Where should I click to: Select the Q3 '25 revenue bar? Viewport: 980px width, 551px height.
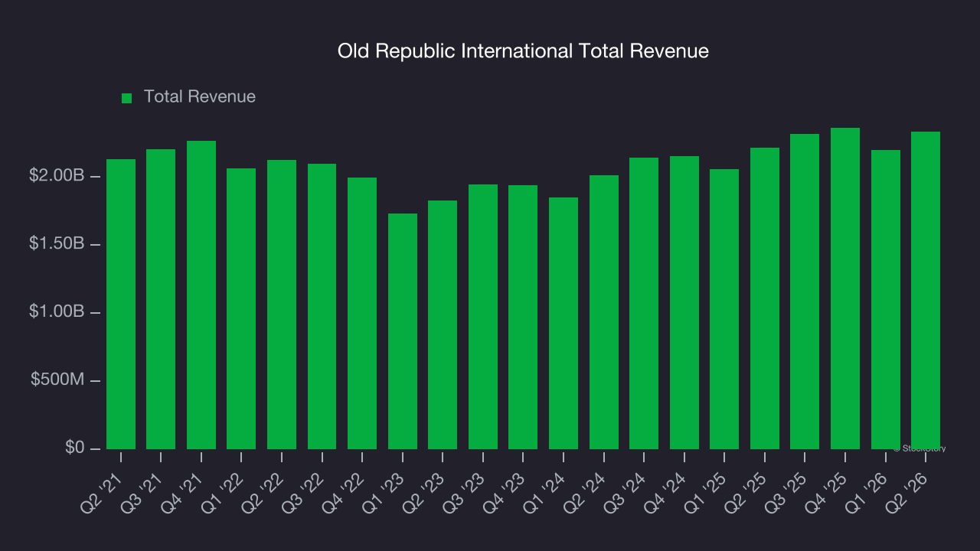[x=805, y=292]
